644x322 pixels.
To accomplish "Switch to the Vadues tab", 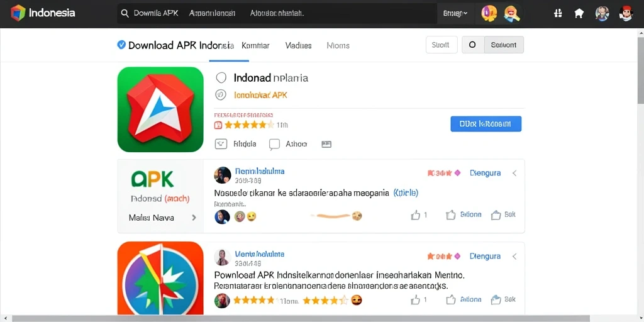I will tap(298, 45).
